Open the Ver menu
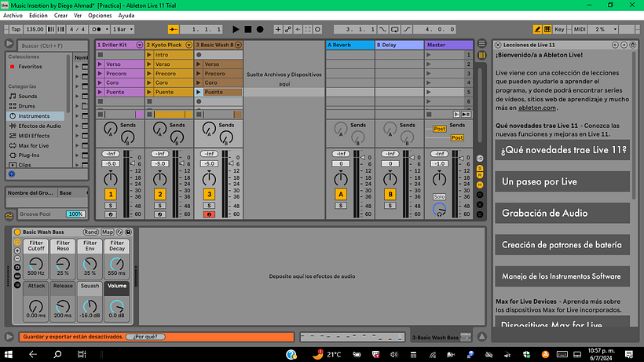The image size is (644, 362). click(78, 15)
